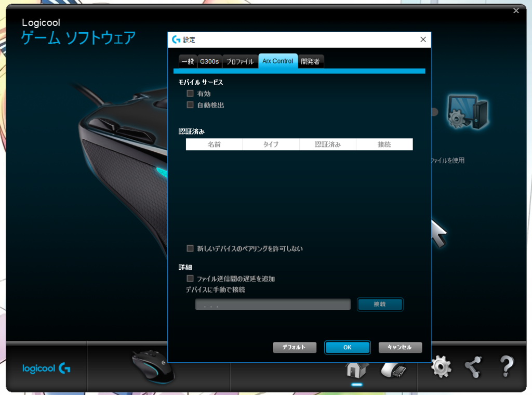This screenshot has height=395, width=532.
Task: Enable the 有効 mobile service checkbox
Action: (190, 94)
